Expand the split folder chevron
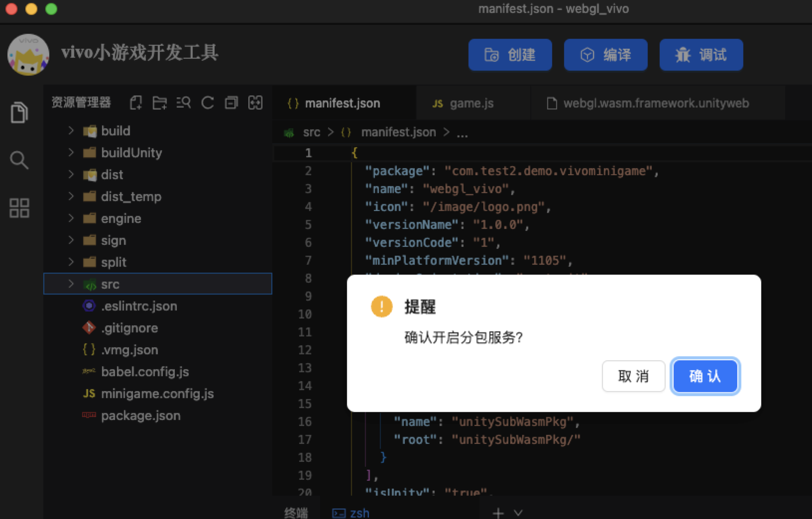Image resolution: width=812 pixels, height=519 pixels. pos(71,262)
